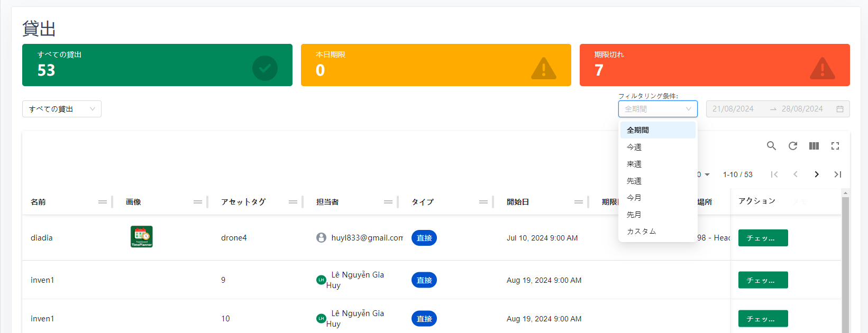Screen dimensions: 868x333
Task: Select 来週 in the period menu
Action: (x=634, y=164)
